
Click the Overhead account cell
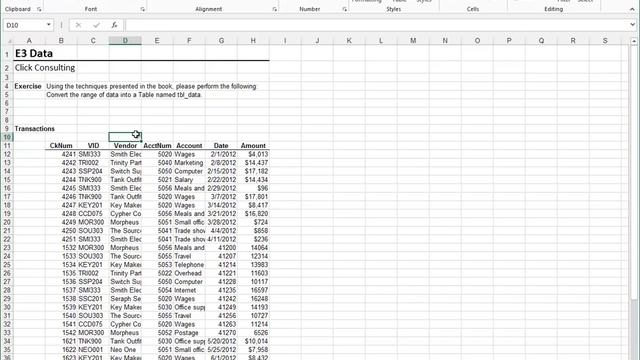click(189, 273)
